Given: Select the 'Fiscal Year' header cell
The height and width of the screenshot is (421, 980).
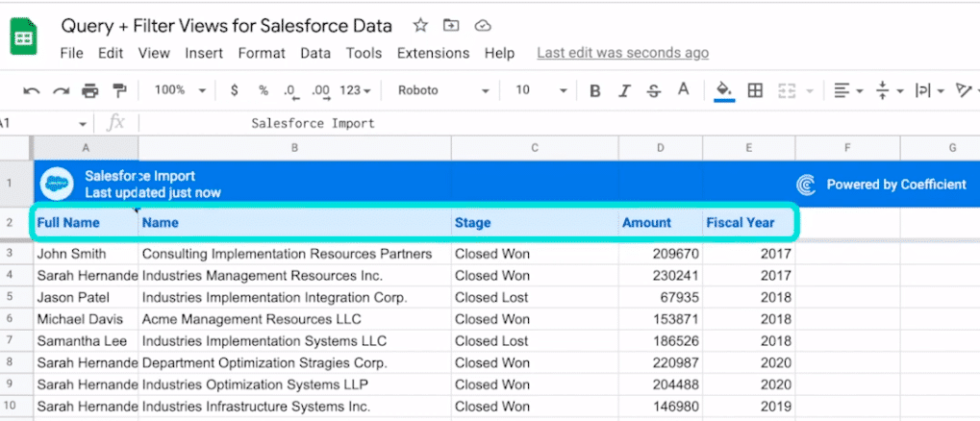Looking at the screenshot, I should (749, 223).
